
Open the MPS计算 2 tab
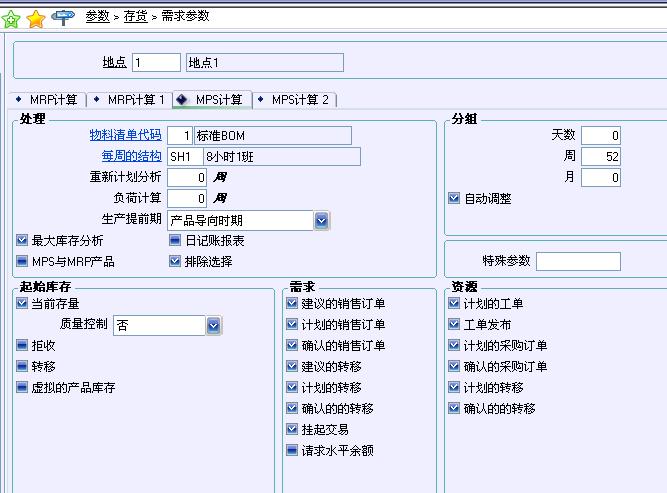300,100
